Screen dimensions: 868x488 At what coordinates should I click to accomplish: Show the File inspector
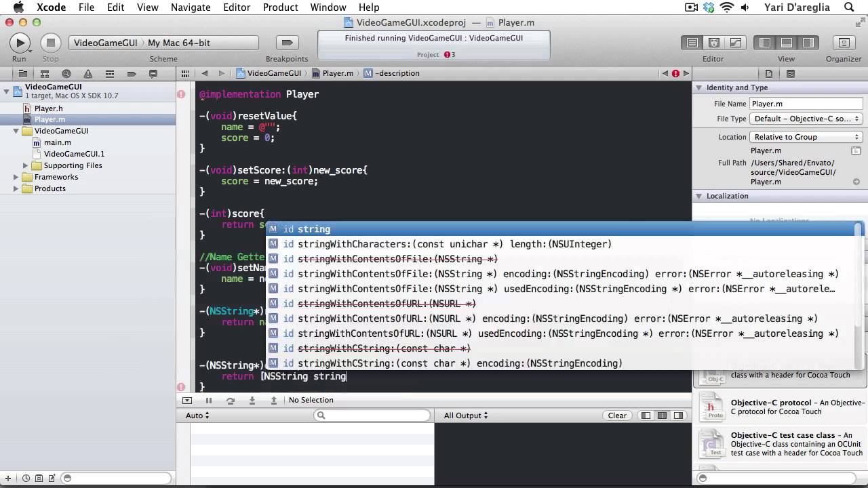point(769,74)
